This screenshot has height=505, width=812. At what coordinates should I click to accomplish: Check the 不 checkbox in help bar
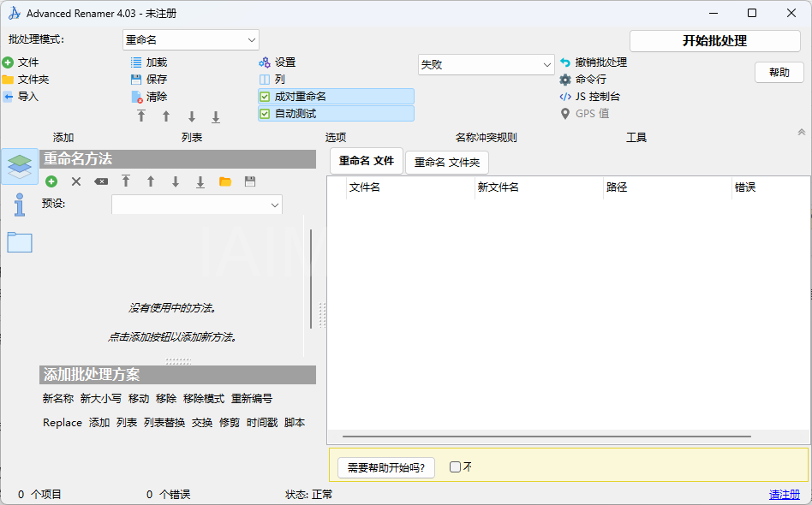click(455, 467)
